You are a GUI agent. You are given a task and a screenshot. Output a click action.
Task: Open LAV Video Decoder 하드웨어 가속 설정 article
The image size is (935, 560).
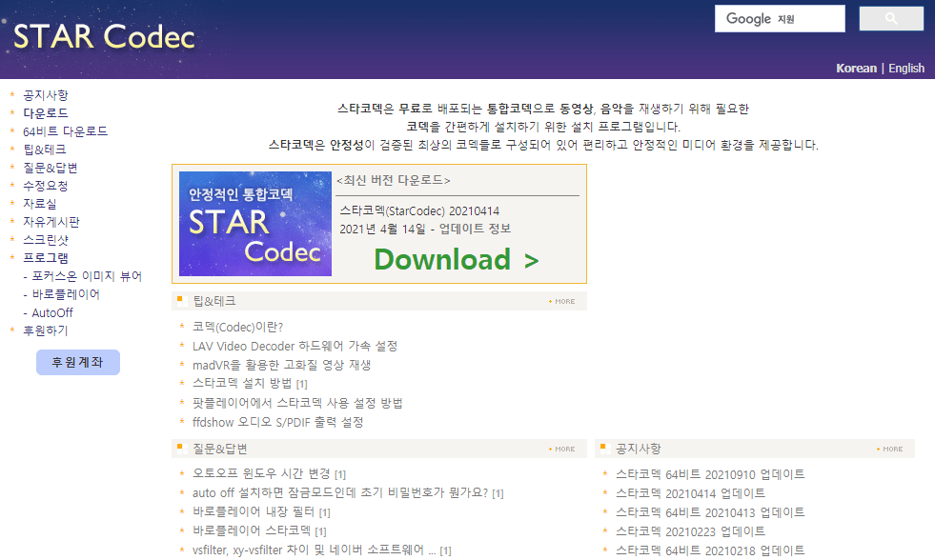click(x=295, y=346)
